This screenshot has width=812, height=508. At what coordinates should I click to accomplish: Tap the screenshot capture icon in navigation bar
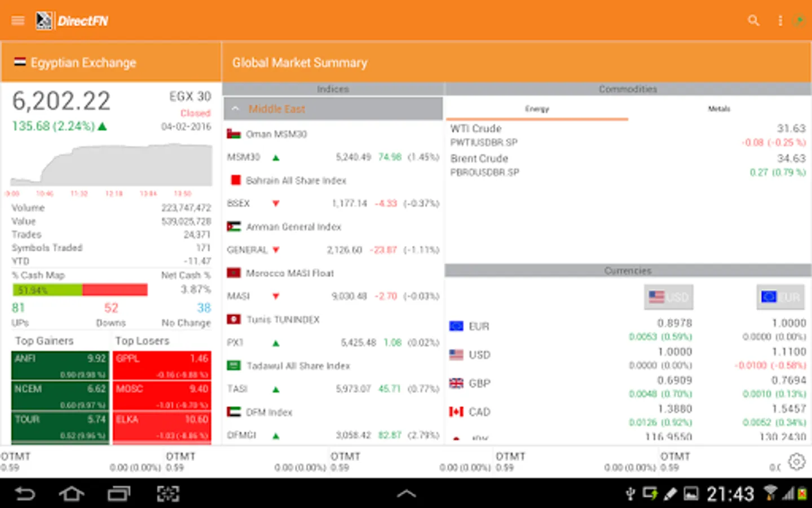[x=167, y=494]
